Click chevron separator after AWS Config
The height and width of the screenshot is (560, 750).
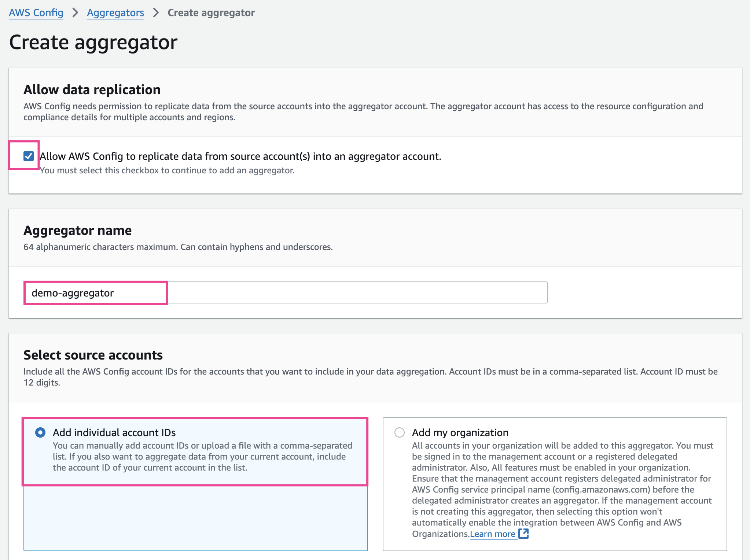tap(75, 13)
